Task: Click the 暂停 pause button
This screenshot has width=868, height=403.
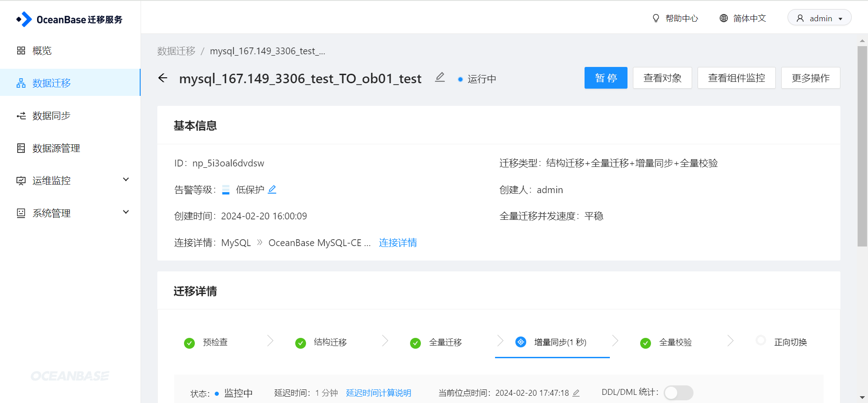Action: click(x=606, y=78)
